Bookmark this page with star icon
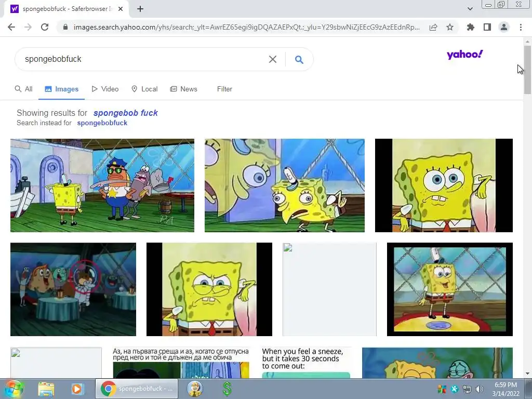 click(x=450, y=27)
